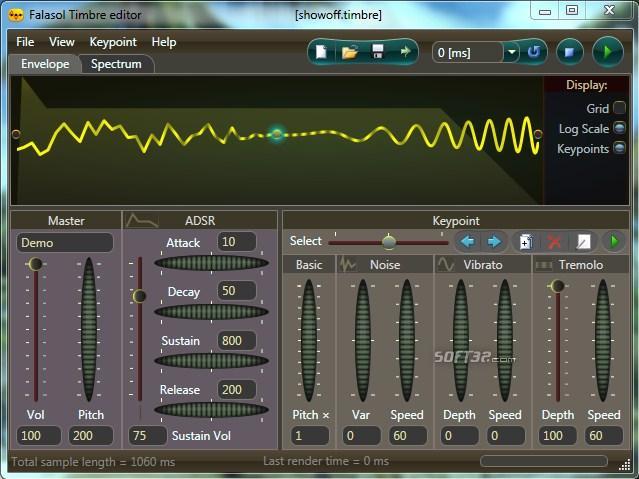The image size is (639, 479).
Task: Click the keypoint curve shape icon
Action: coord(583,242)
